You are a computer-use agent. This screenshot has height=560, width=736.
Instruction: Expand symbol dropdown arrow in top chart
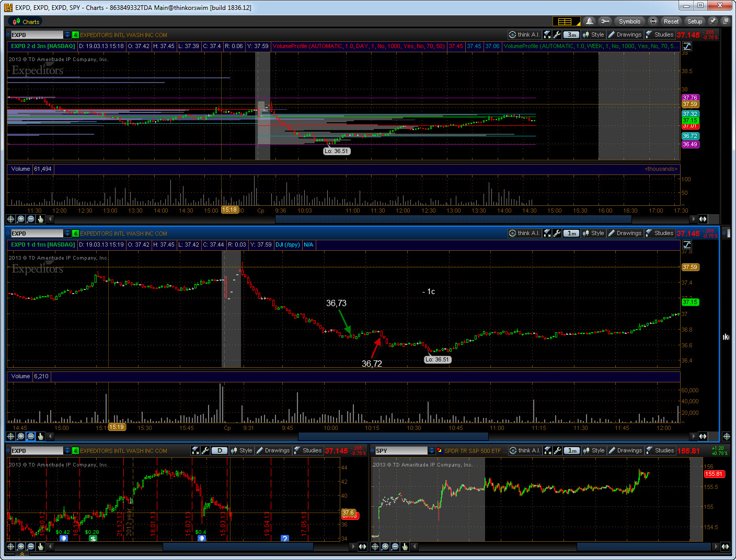point(67,35)
